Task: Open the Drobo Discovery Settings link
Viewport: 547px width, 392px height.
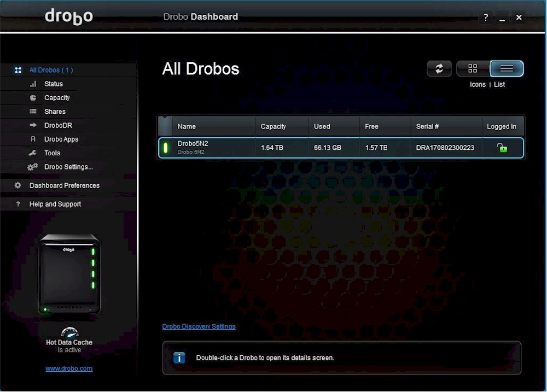Action: pos(199,326)
